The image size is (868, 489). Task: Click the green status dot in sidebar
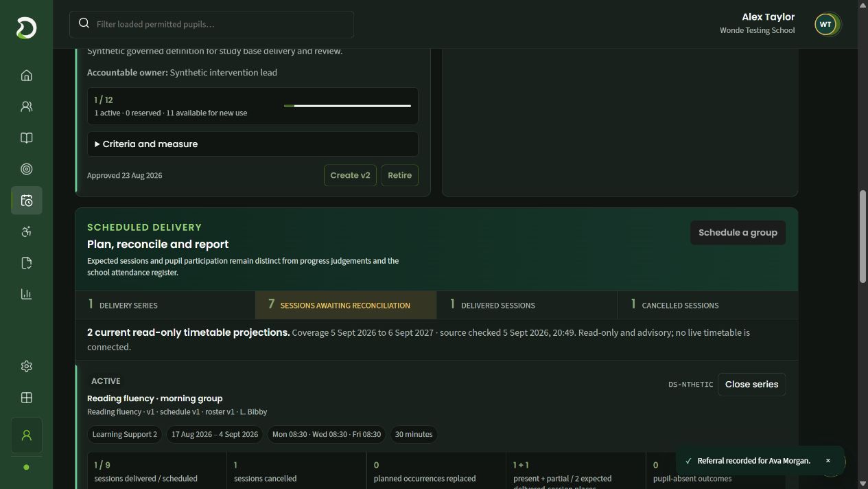coord(26,468)
